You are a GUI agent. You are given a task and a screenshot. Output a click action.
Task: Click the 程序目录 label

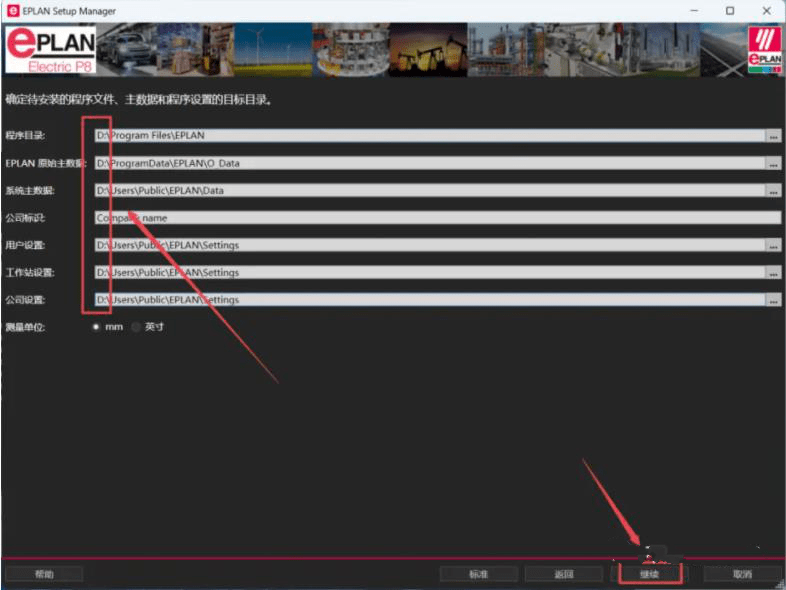(25, 135)
